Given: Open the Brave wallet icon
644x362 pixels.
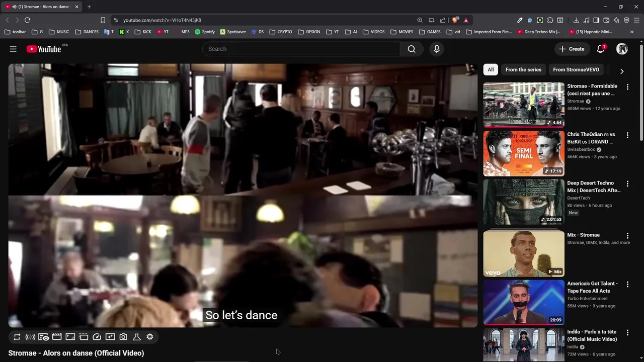Looking at the screenshot, I should coord(606,20).
